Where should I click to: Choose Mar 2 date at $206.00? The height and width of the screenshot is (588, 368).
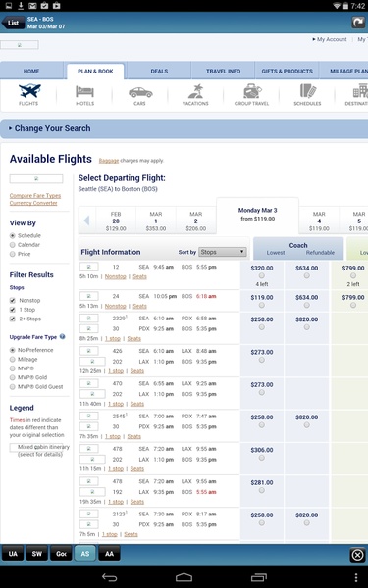coord(195,220)
